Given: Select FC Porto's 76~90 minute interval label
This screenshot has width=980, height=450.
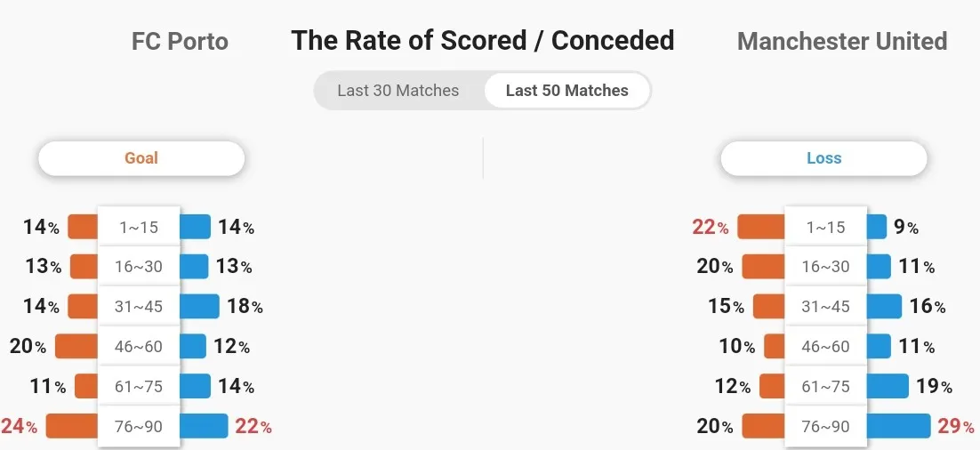Looking at the screenshot, I should click(139, 427).
